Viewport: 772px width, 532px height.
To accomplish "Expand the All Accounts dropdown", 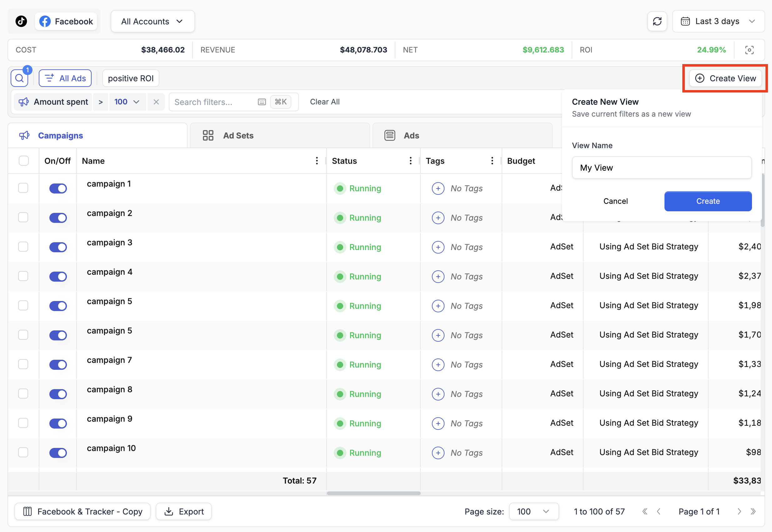I will coord(152,21).
